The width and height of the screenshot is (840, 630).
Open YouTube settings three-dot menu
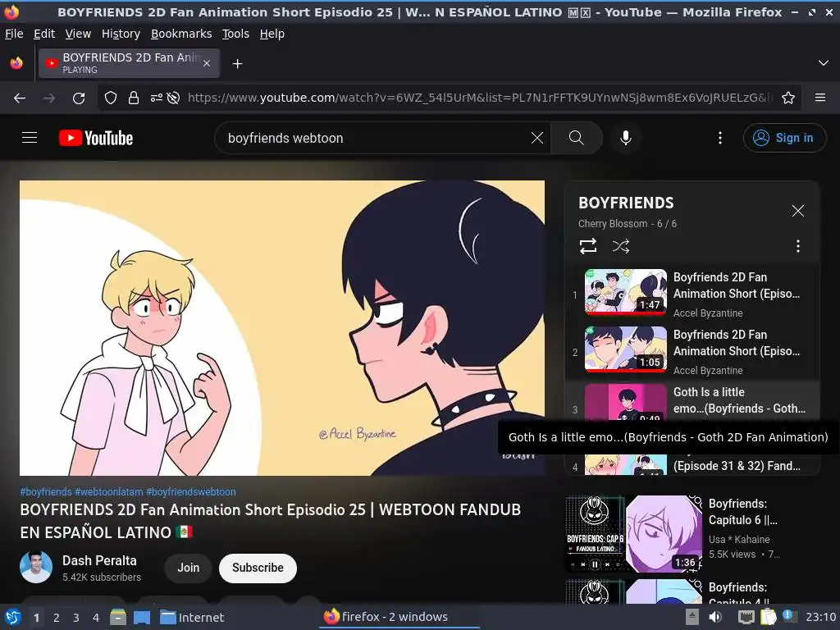click(720, 138)
